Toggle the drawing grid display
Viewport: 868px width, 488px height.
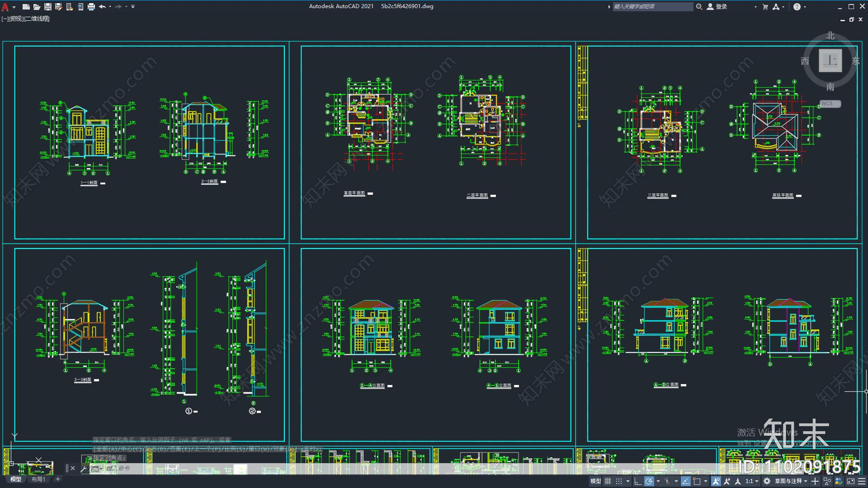click(608, 481)
